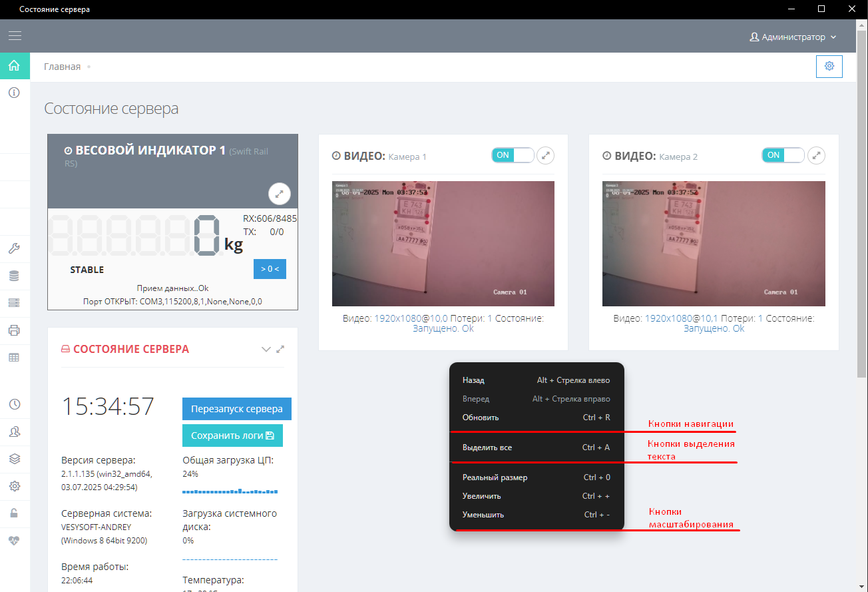Image resolution: width=868 pixels, height=592 pixels.
Task: Click the printer icon in the sidebar
Action: (x=14, y=330)
